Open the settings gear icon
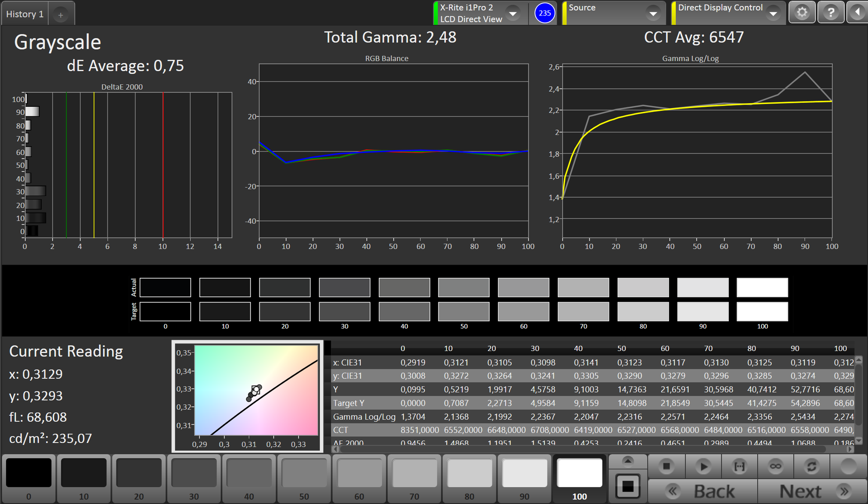This screenshot has height=504, width=868. pyautogui.click(x=802, y=12)
